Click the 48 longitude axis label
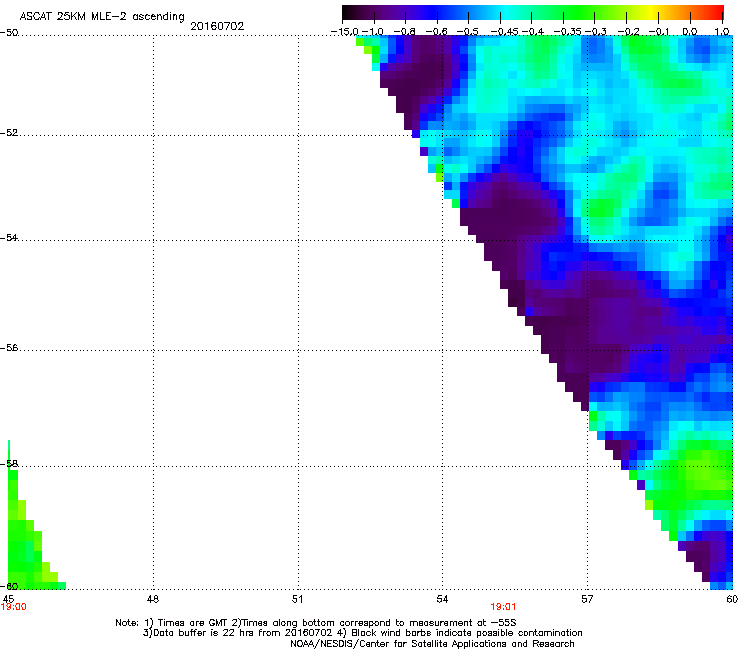 click(153, 599)
